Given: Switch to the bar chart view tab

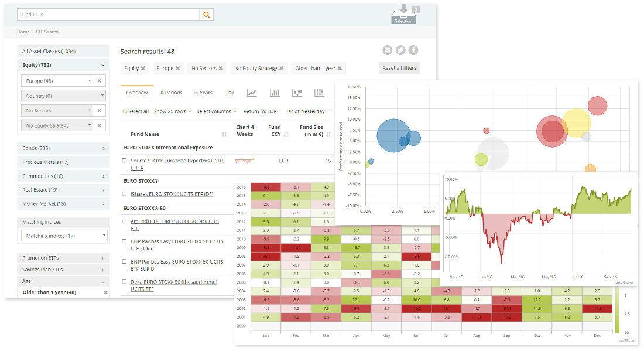Looking at the screenshot, I should [x=275, y=93].
